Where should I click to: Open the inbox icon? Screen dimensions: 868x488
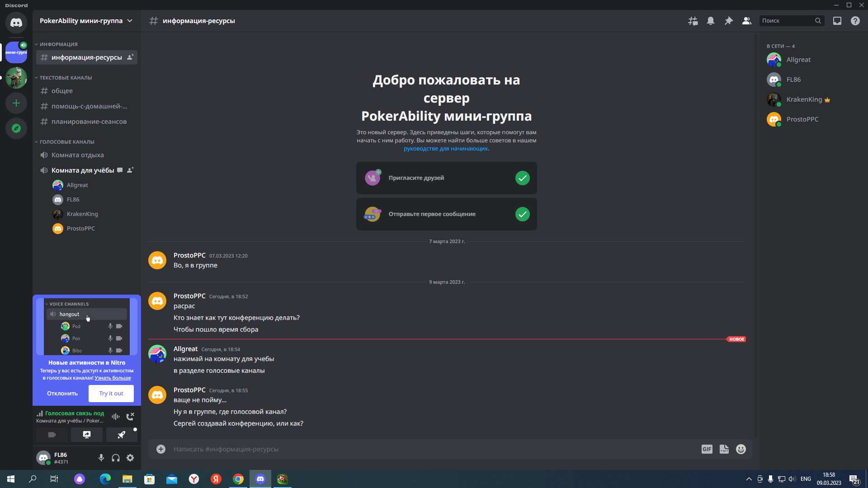click(837, 21)
